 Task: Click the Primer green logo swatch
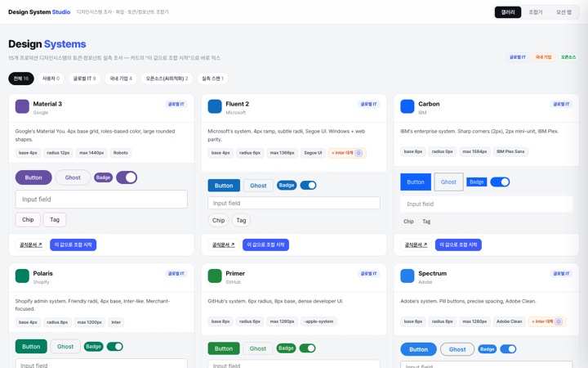click(x=215, y=276)
